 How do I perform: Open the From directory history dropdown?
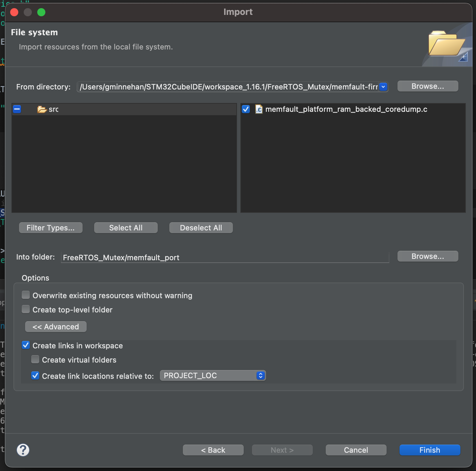tap(383, 87)
